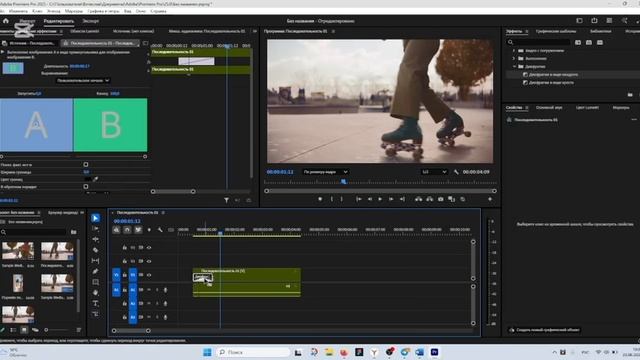The image size is (640, 360).
Task: Open the Lumetri Scopes tab
Action: coord(84,31)
